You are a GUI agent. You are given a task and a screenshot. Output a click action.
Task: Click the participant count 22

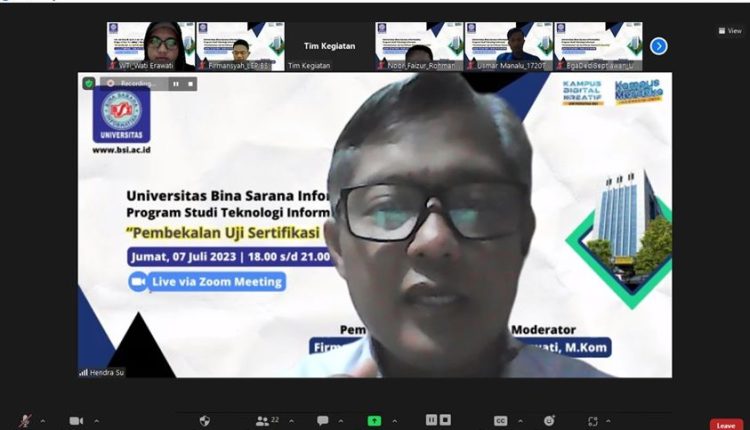275,420
